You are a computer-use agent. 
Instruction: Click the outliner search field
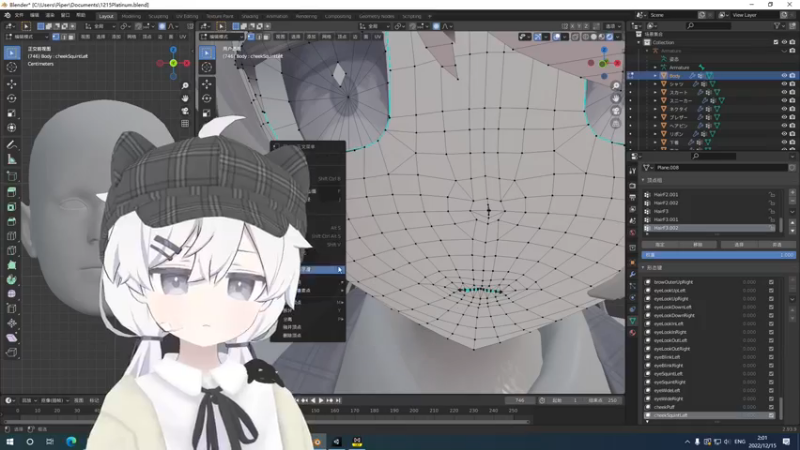pyautogui.click(x=711, y=26)
